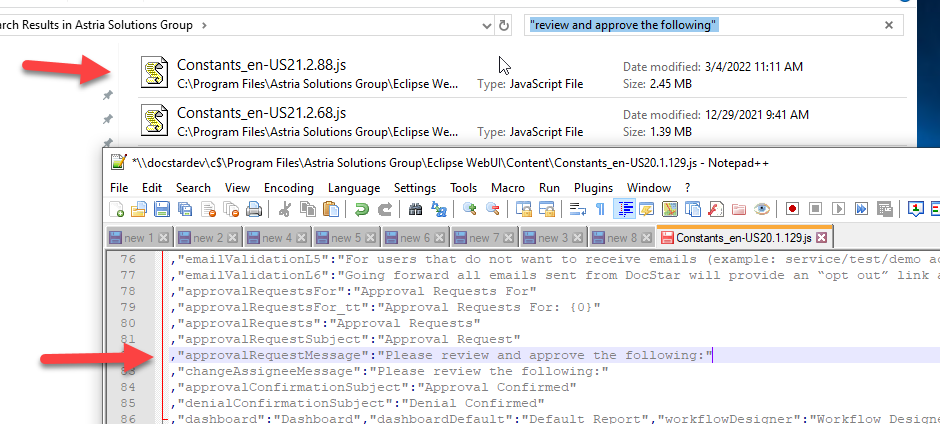The width and height of the screenshot is (940, 424).
Task: Open Folder as Workspace toolbar icon
Action: tap(739, 209)
